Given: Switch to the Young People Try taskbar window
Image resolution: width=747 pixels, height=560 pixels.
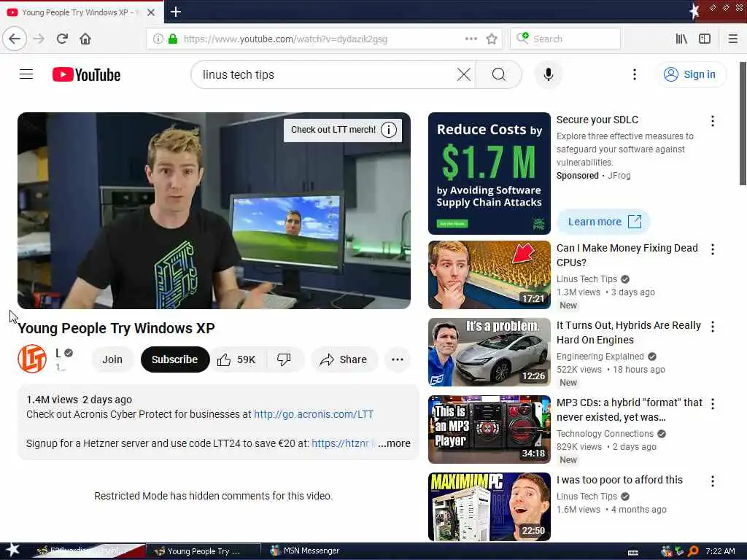Looking at the screenshot, I should (204, 551).
